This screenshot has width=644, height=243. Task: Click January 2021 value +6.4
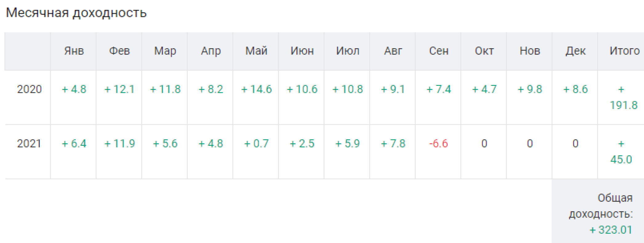coord(74,144)
